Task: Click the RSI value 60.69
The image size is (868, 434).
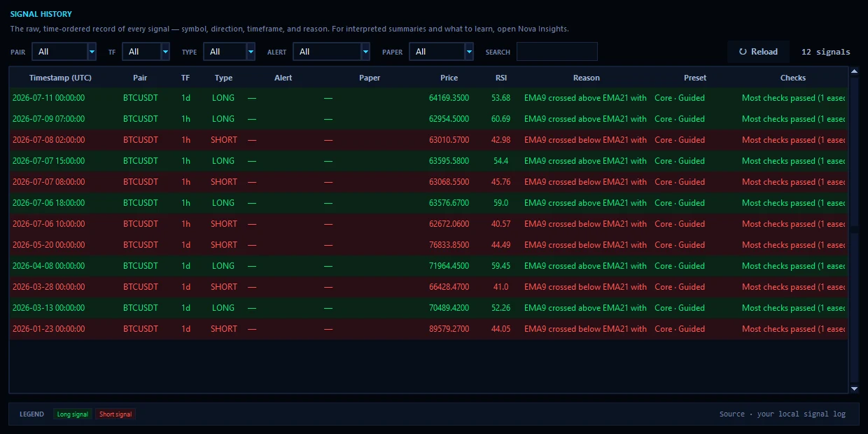Action: [501, 119]
